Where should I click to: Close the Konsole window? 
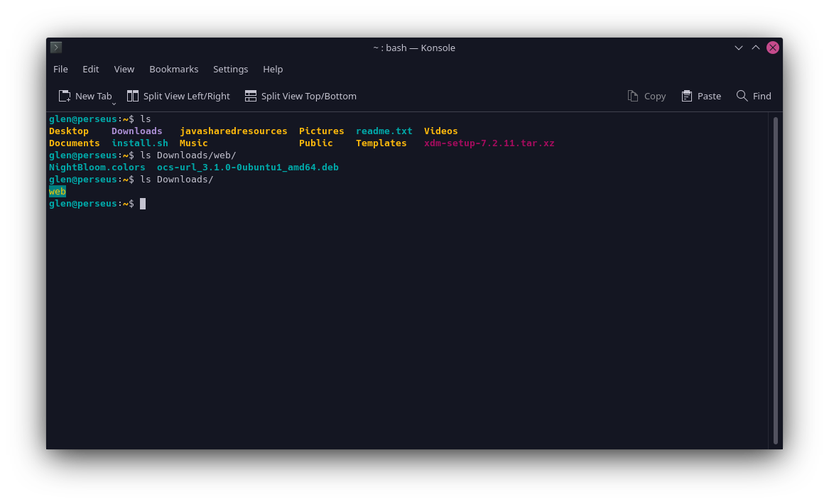[x=773, y=48]
